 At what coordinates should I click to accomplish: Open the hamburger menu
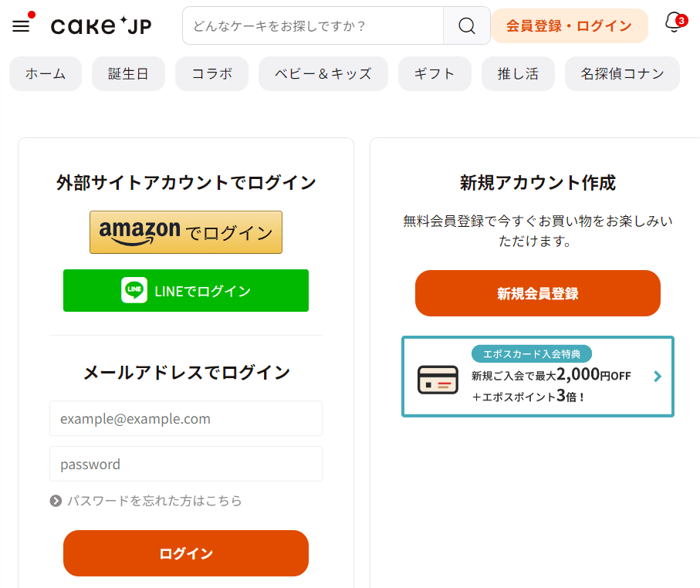(x=22, y=25)
